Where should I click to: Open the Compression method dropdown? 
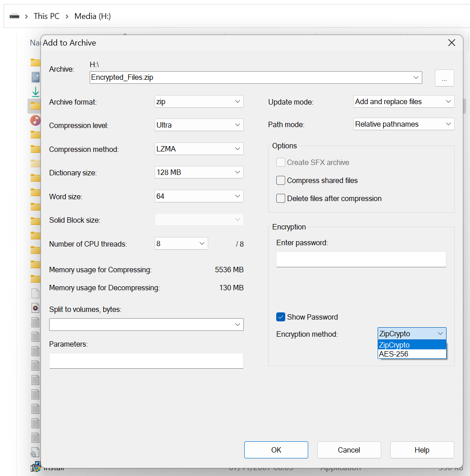[199, 149]
